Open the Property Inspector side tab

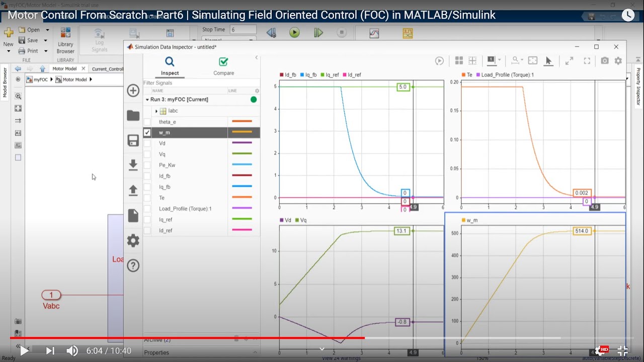(x=638, y=86)
